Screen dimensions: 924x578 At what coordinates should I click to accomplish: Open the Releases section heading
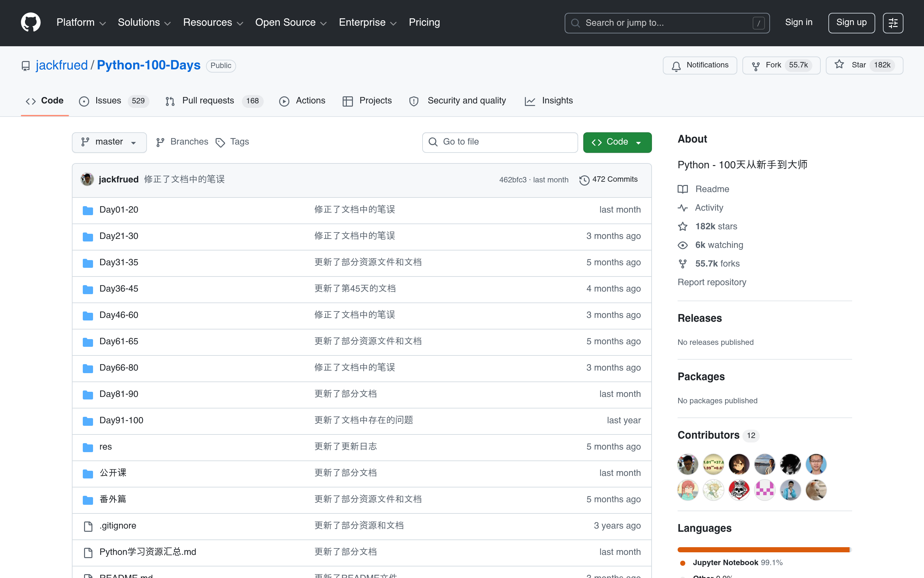699,319
